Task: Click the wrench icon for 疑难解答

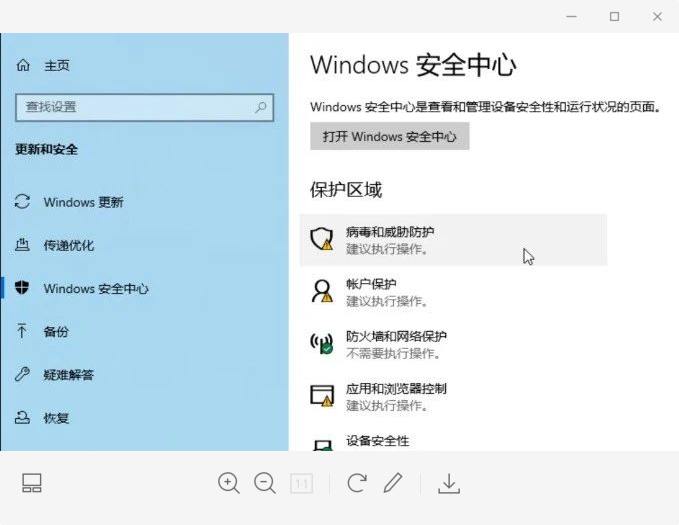Action: (x=22, y=374)
